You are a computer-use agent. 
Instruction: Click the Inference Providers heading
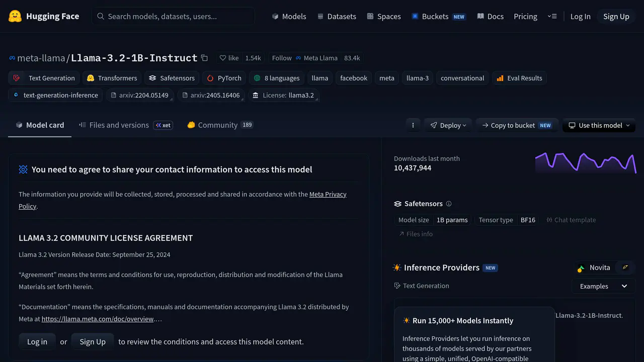(442, 267)
